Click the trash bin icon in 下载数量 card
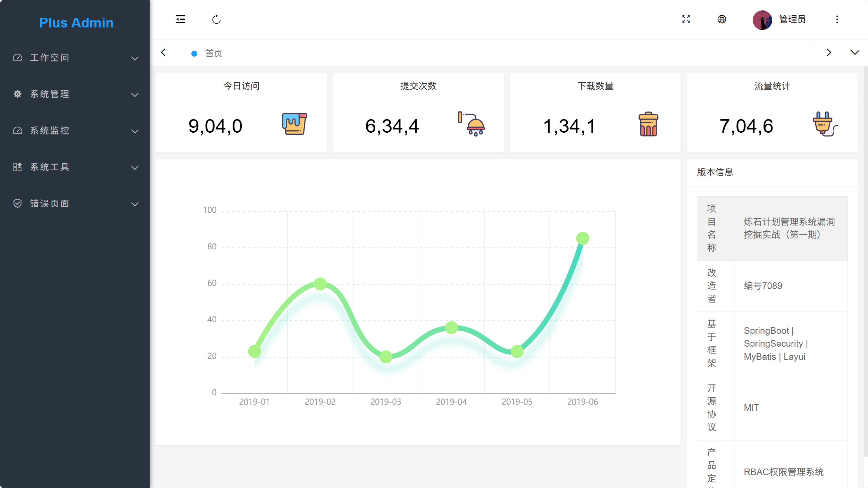The image size is (868, 488). [648, 124]
